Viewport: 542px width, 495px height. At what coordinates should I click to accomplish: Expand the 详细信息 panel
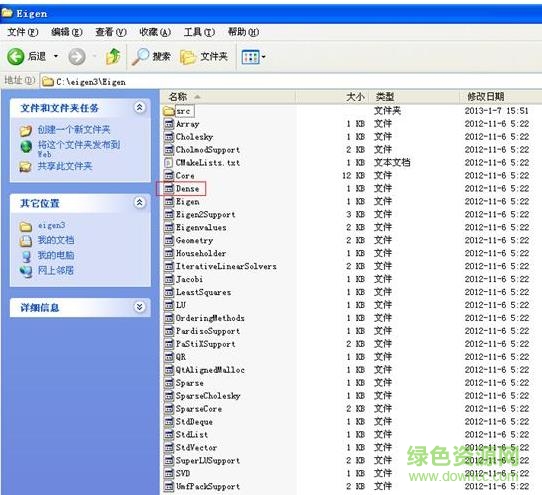(x=139, y=307)
